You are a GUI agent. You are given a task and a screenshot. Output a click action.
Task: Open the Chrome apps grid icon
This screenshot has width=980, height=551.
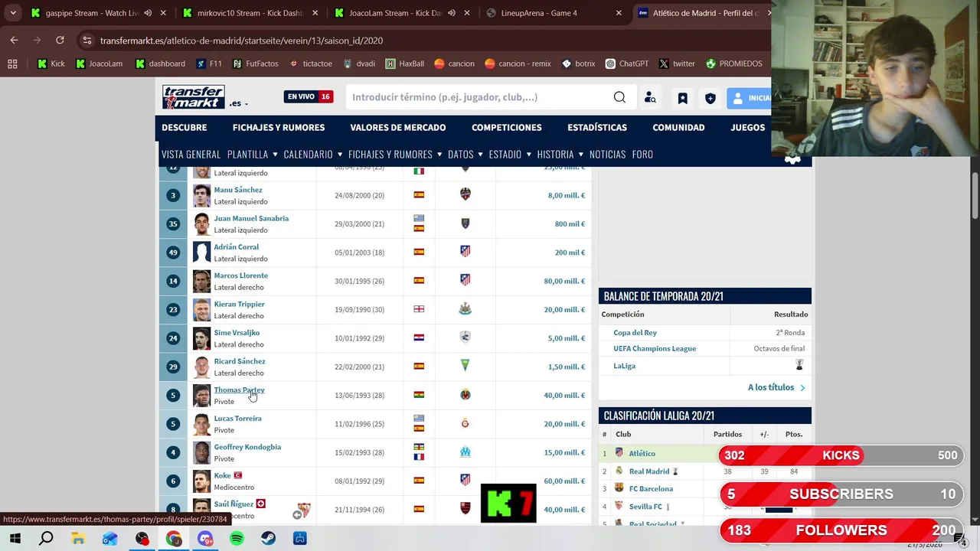click(x=12, y=64)
